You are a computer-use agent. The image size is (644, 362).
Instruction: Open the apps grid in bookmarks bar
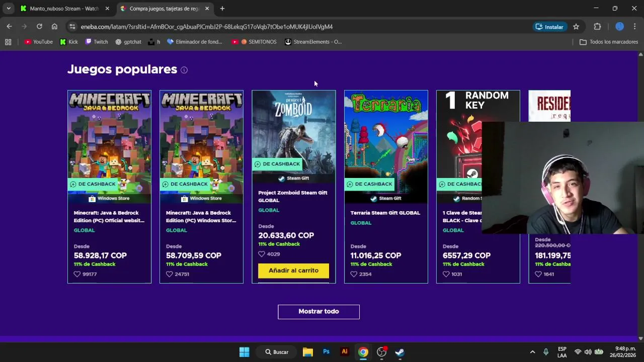(8, 42)
